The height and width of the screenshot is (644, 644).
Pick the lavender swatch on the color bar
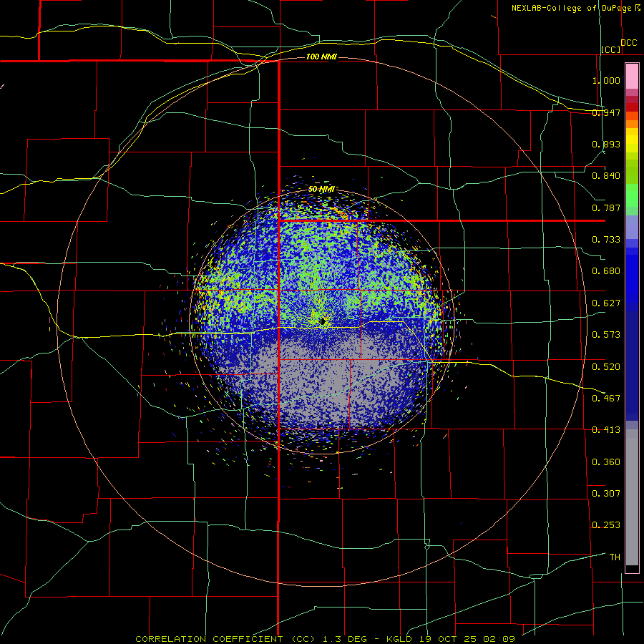tap(632, 227)
